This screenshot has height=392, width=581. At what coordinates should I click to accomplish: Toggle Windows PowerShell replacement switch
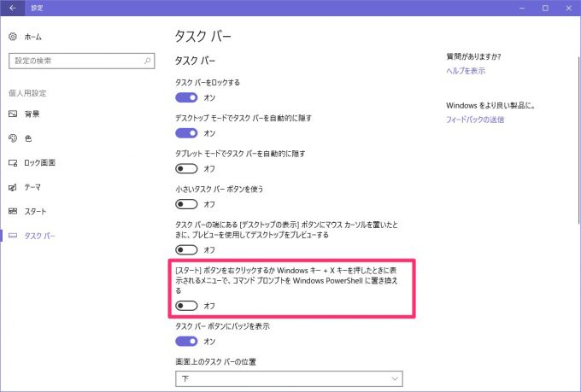tap(186, 306)
